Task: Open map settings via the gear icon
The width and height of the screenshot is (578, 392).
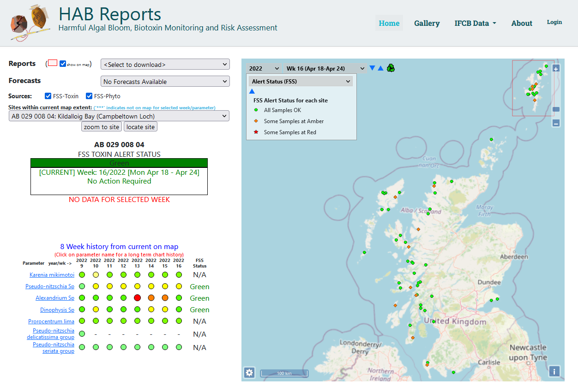Action: [249, 373]
